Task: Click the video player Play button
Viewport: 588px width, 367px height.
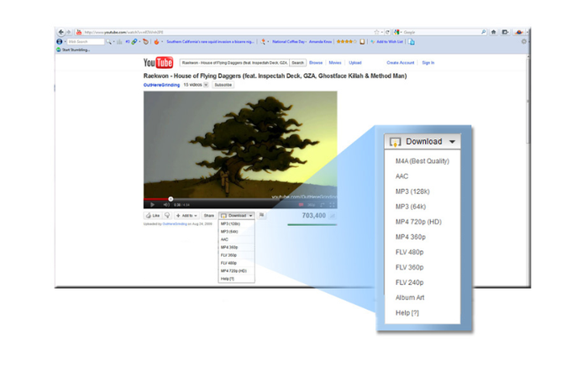Action: pos(152,205)
